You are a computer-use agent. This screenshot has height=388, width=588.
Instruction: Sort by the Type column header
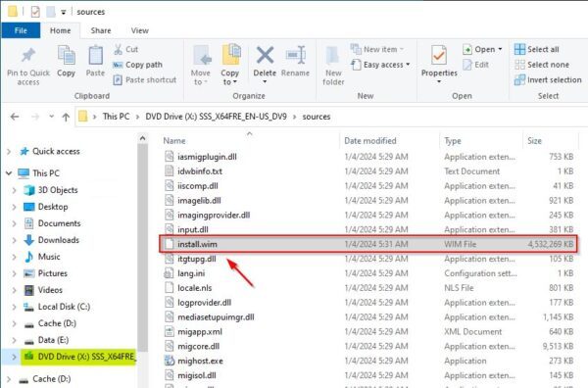(x=453, y=141)
